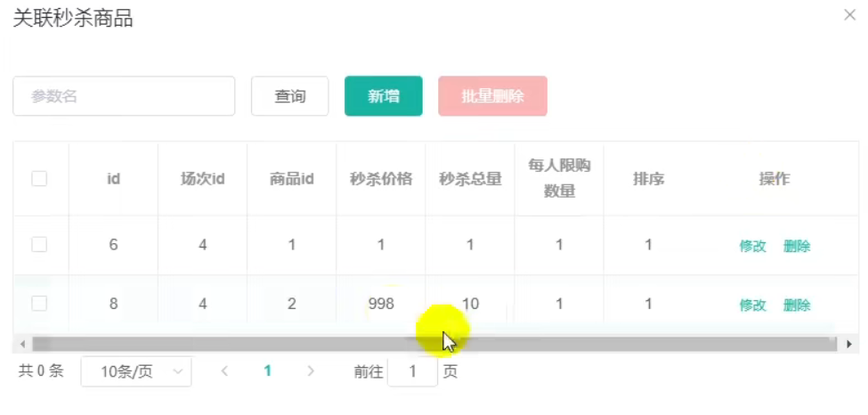Viewport: 868px width, 415px height.
Task: Focus the 参数名 search input field
Action: tap(124, 96)
